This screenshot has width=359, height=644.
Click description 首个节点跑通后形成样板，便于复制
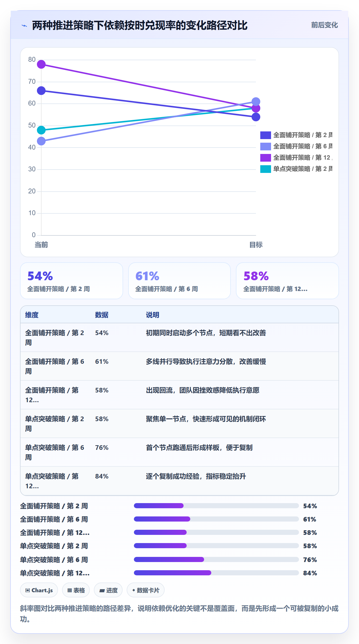[x=199, y=448]
